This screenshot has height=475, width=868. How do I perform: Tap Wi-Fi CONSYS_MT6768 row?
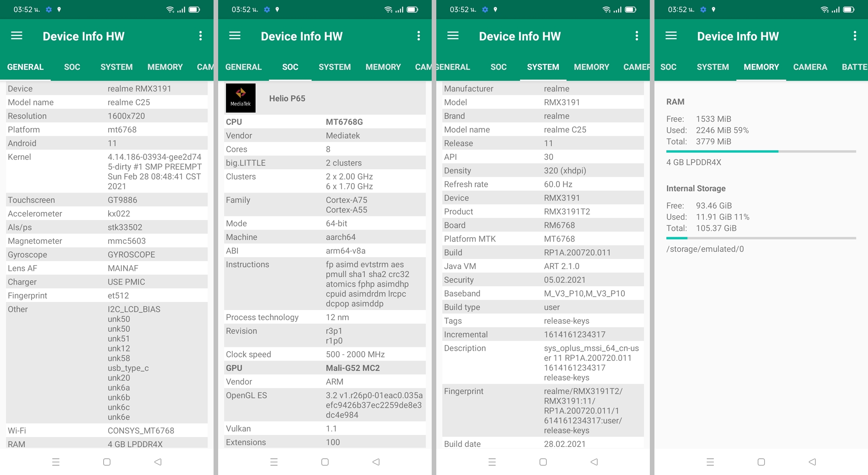coord(107,431)
